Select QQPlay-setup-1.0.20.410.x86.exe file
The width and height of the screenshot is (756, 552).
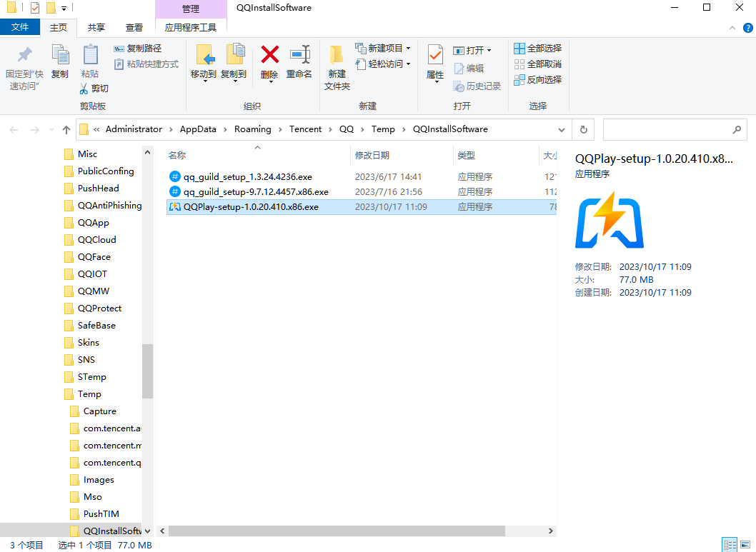pyautogui.click(x=362, y=206)
